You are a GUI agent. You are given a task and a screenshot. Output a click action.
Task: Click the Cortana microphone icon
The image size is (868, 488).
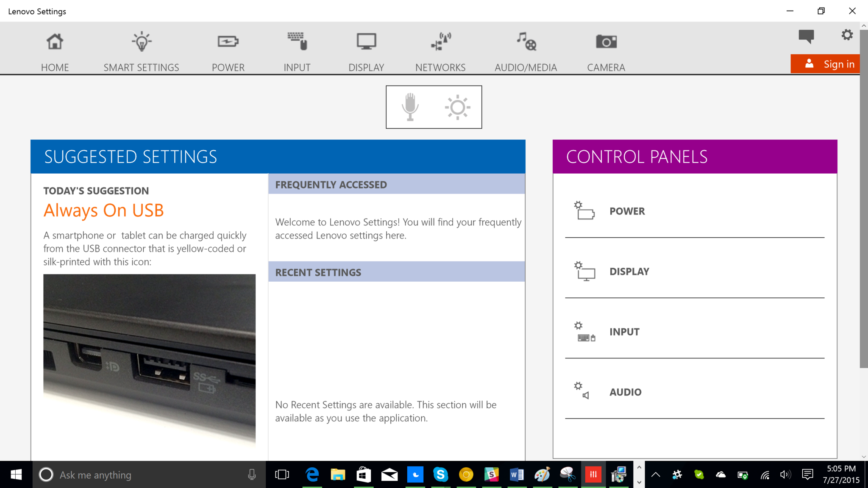click(252, 475)
